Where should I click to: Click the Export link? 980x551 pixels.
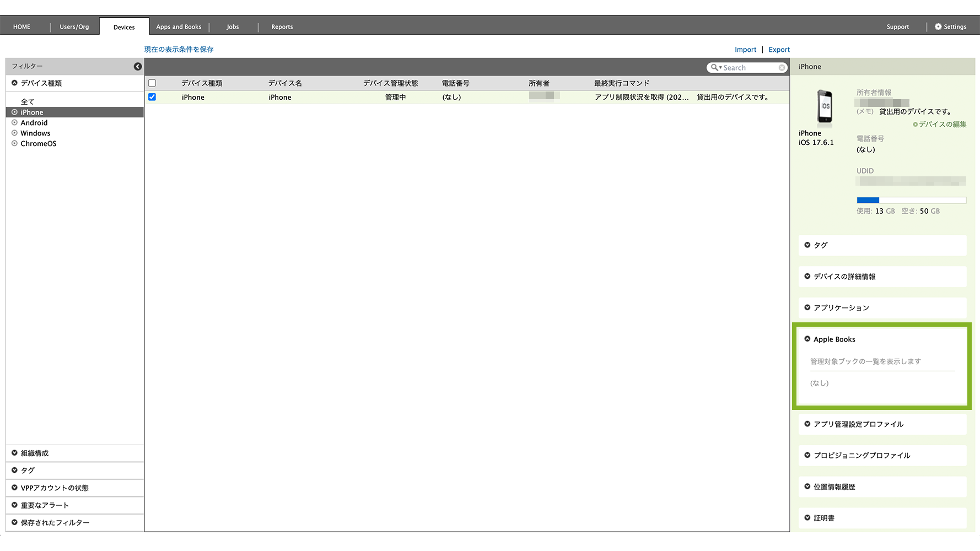coord(779,50)
